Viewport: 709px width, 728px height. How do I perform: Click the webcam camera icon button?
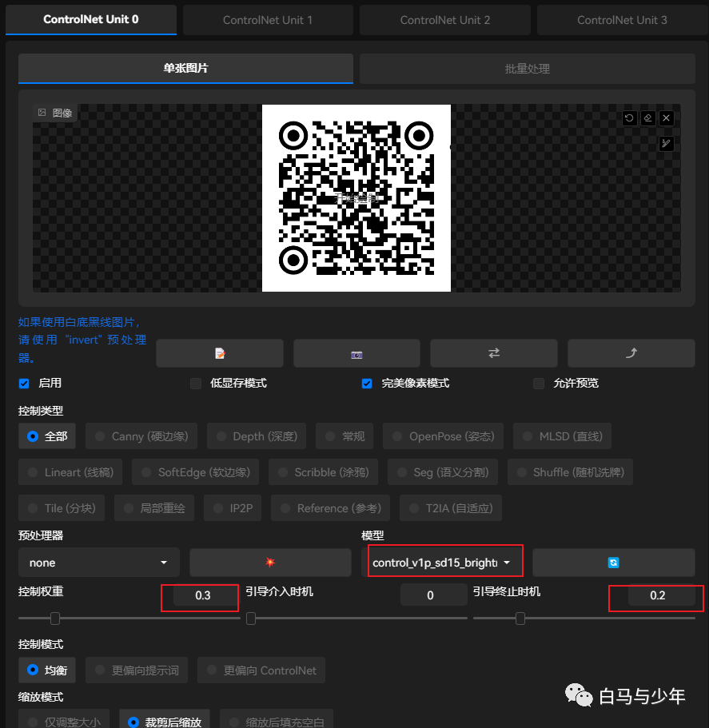(x=356, y=353)
